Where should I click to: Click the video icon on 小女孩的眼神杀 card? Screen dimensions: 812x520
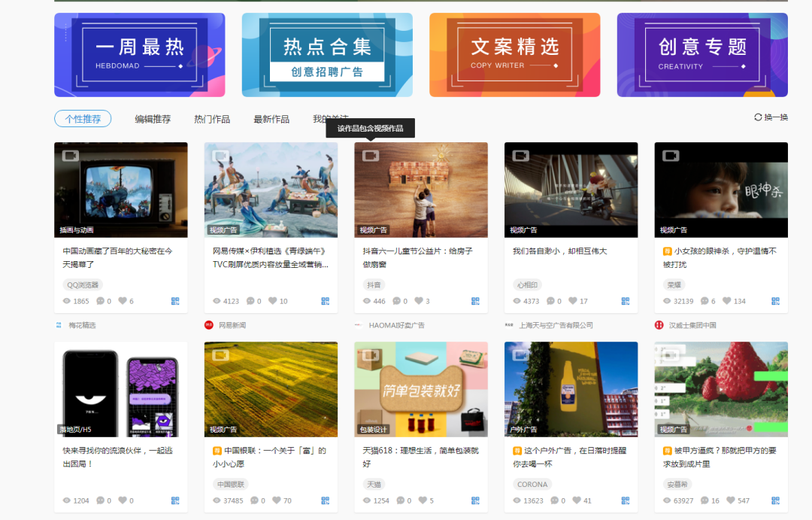pos(671,156)
